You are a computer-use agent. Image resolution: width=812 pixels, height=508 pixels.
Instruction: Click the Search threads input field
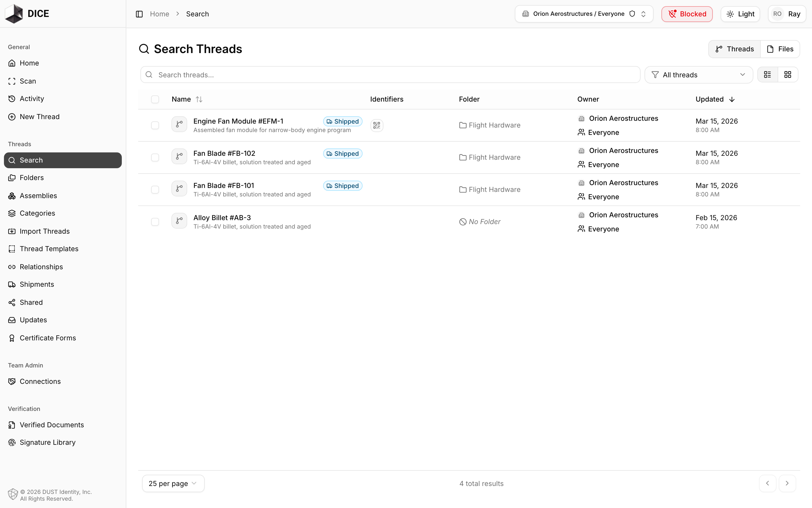(390, 75)
